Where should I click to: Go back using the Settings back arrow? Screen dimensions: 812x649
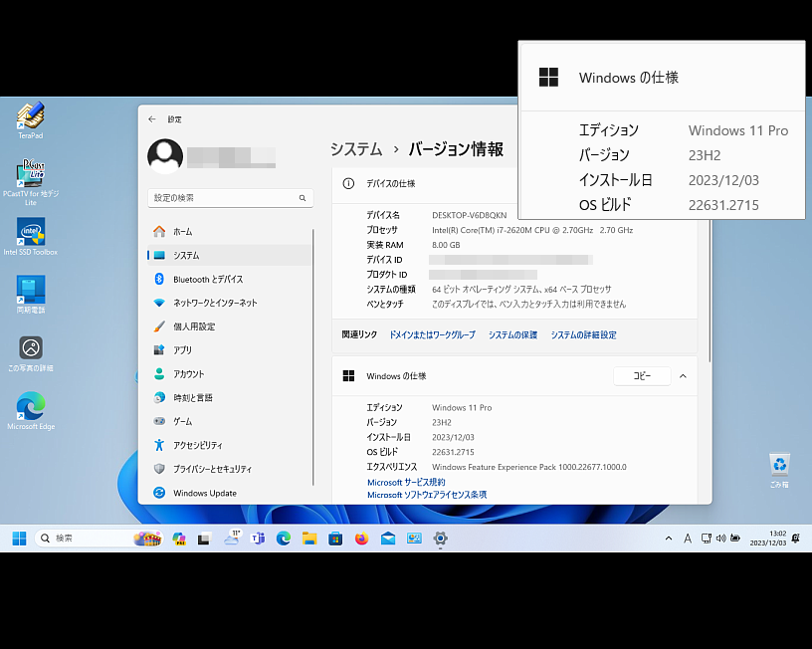coord(151,119)
